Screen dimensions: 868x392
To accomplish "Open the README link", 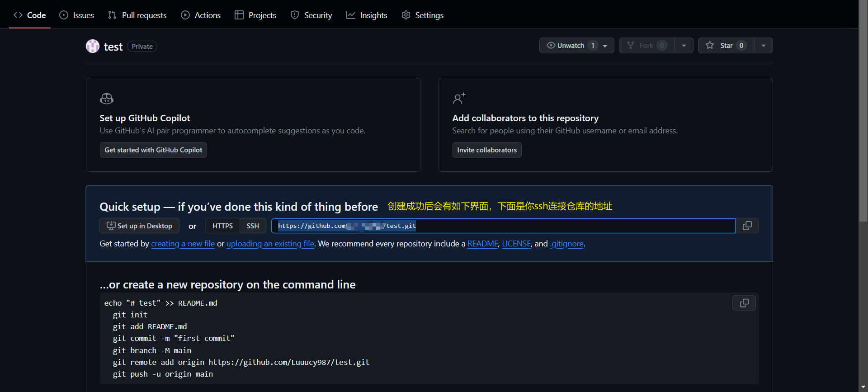I will pos(482,244).
